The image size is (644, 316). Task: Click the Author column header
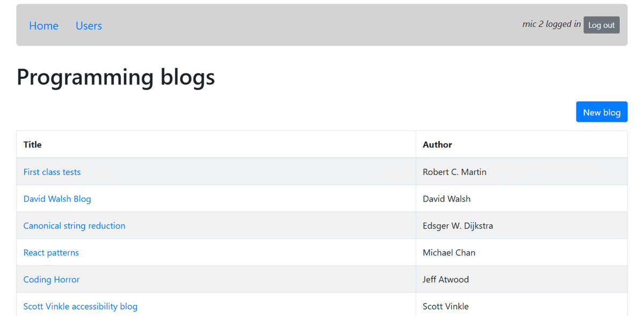coord(437,144)
